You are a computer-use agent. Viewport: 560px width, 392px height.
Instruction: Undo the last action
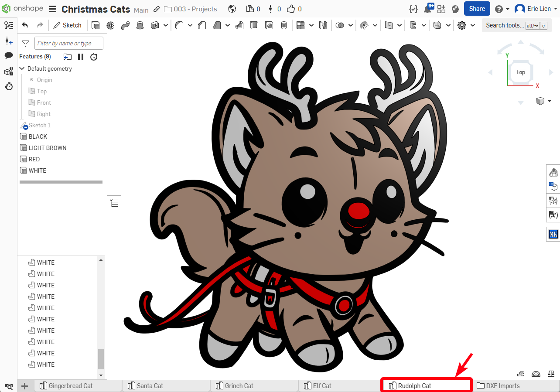click(x=25, y=25)
